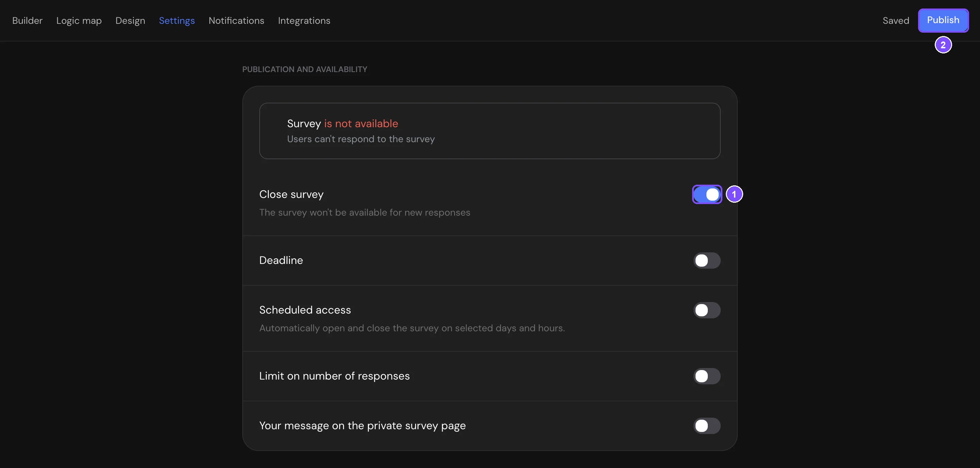Click 'The survey won't be available' description
980x468 pixels.
[x=364, y=213]
